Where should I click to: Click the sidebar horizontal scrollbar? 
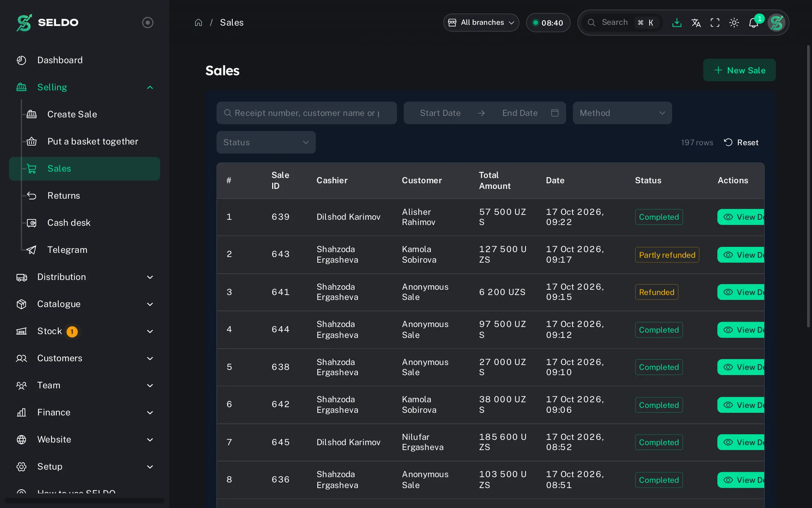click(x=85, y=500)
